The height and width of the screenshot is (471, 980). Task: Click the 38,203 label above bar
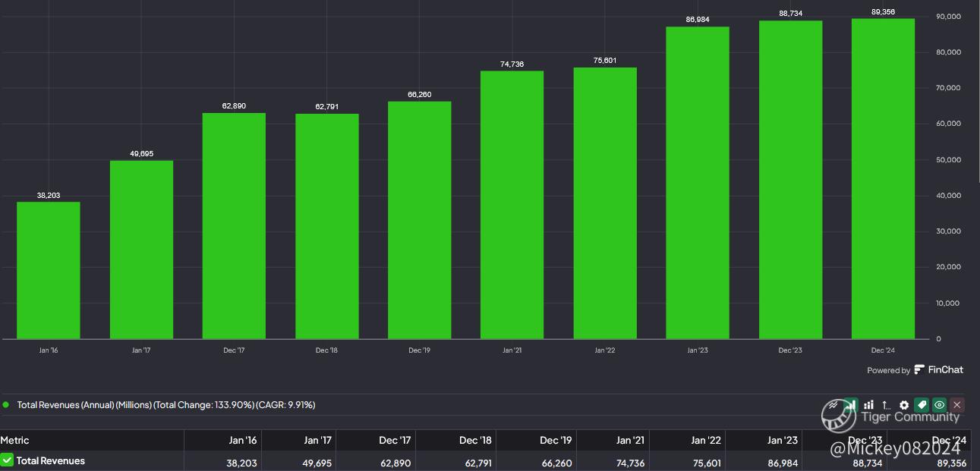(49, 196)
